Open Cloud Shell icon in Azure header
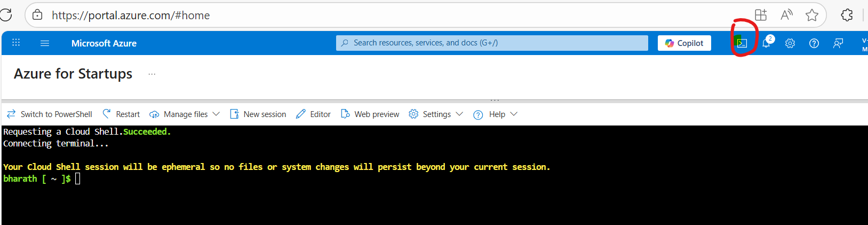 pos(742,43)
